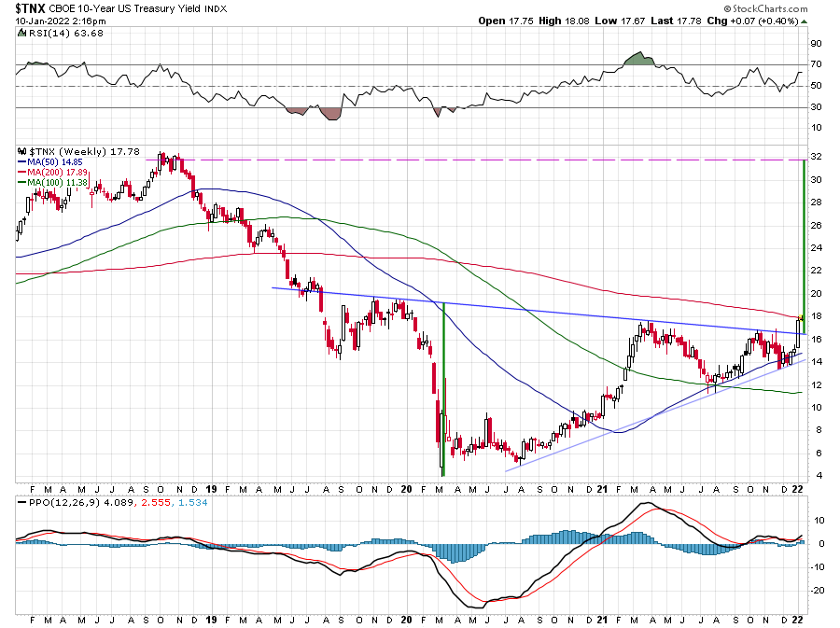Click the 24 label on price scale
The width and height of the screenshot is (840, 628).
click(816, 248)
